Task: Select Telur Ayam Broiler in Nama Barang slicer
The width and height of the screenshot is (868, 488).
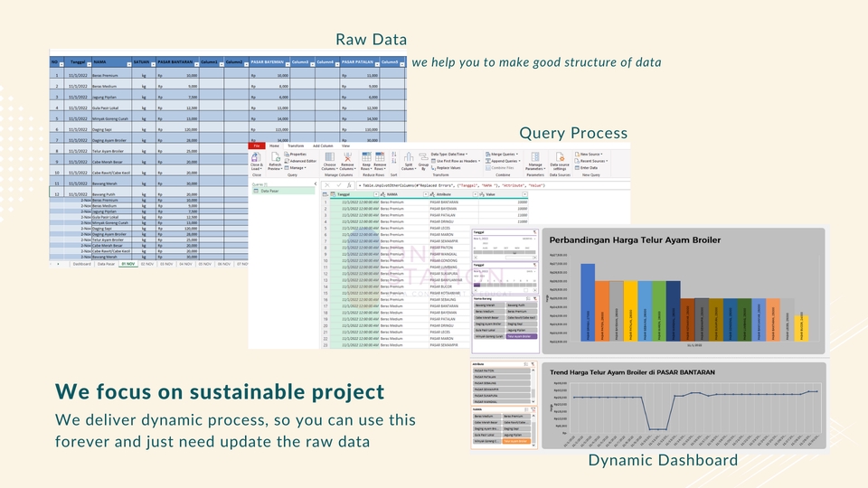Action: (521, 336)
